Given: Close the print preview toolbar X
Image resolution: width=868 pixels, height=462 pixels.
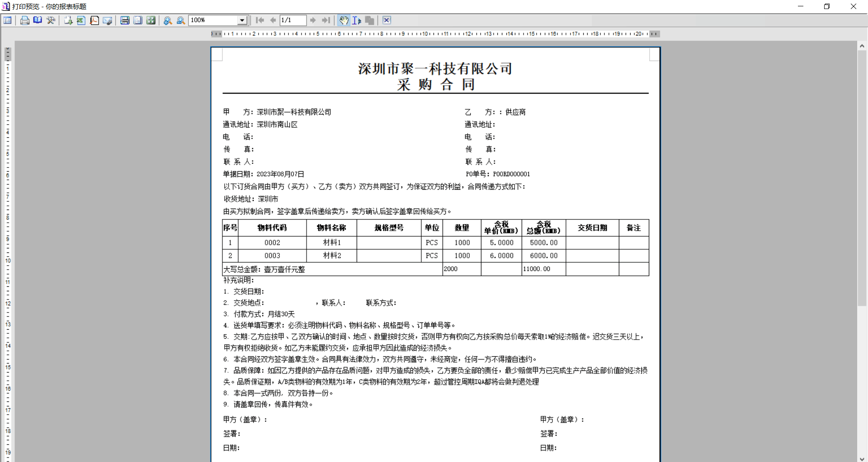Looking at the screenshot, I should tap(387, 20).
